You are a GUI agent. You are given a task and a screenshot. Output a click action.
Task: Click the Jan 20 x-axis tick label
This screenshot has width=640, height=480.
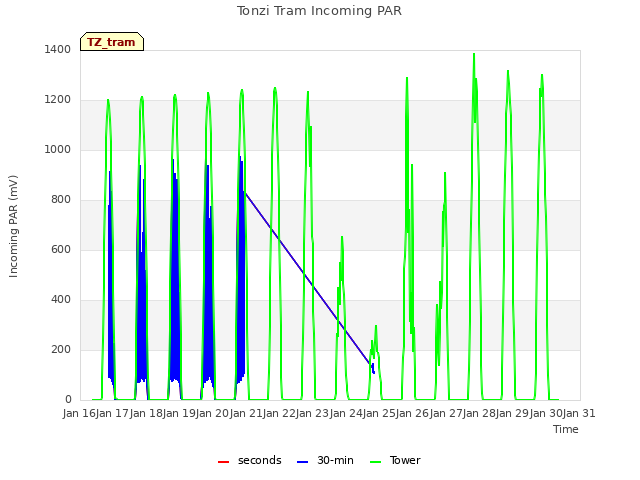click(213, 413)
